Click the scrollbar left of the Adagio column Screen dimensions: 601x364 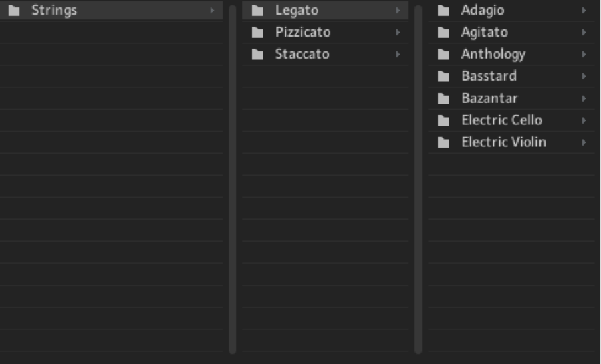(418, 179)
